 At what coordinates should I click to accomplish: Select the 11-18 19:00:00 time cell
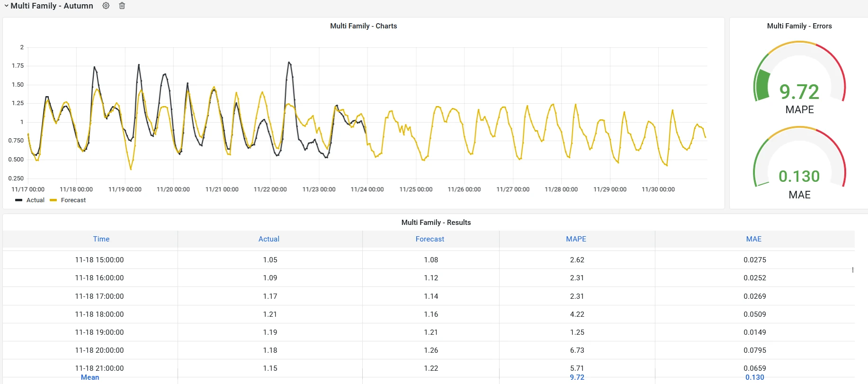(99, 332)
